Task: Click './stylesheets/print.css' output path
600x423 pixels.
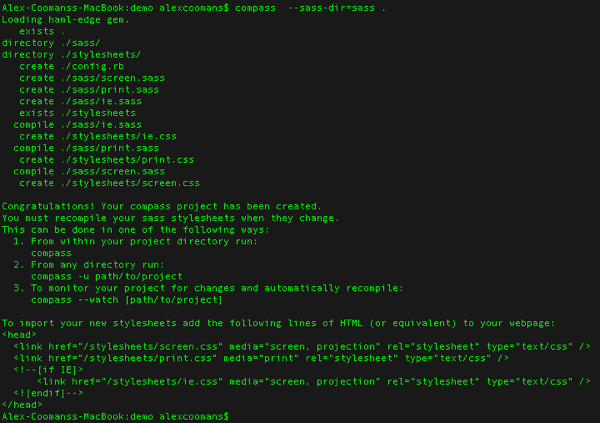Action: 127,160
